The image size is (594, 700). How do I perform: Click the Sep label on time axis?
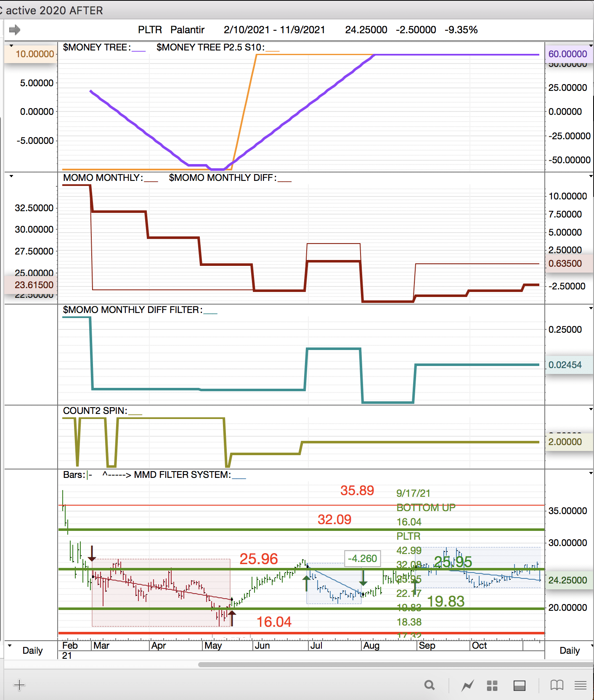(x=427, y=646)
